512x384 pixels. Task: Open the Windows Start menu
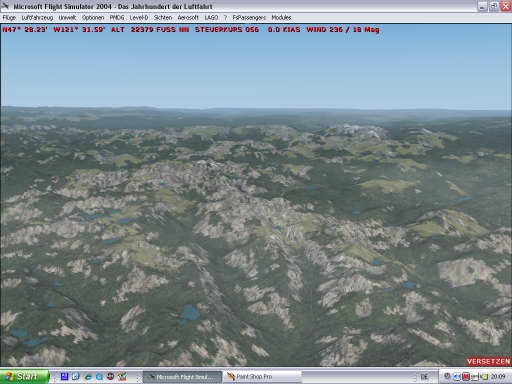pyautogui.click(x=24, y=376)
